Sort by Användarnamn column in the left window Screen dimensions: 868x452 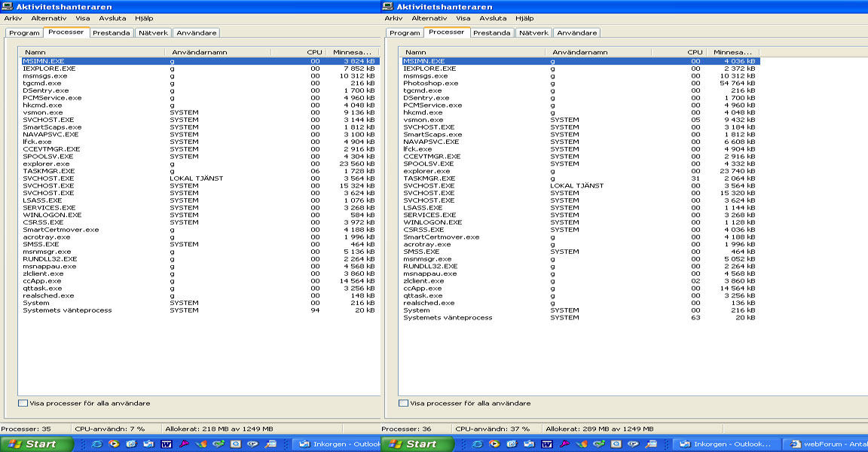(218, 52)
